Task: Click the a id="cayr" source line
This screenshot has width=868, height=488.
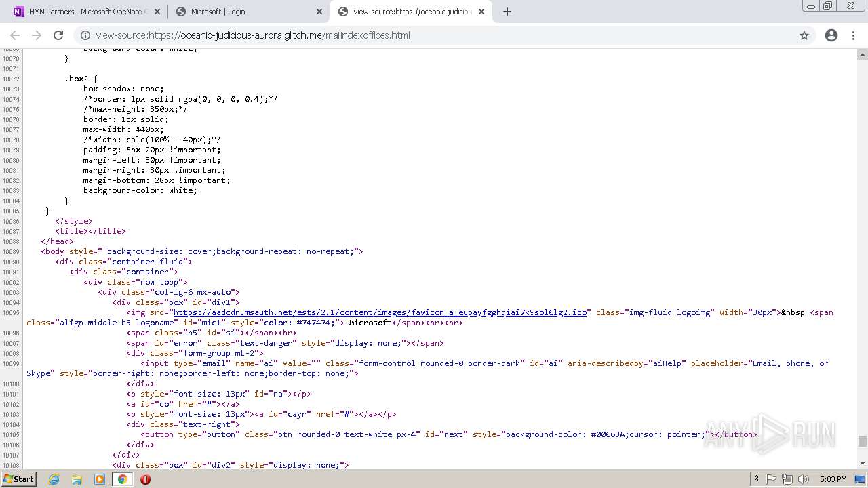Action: (261, 414)
